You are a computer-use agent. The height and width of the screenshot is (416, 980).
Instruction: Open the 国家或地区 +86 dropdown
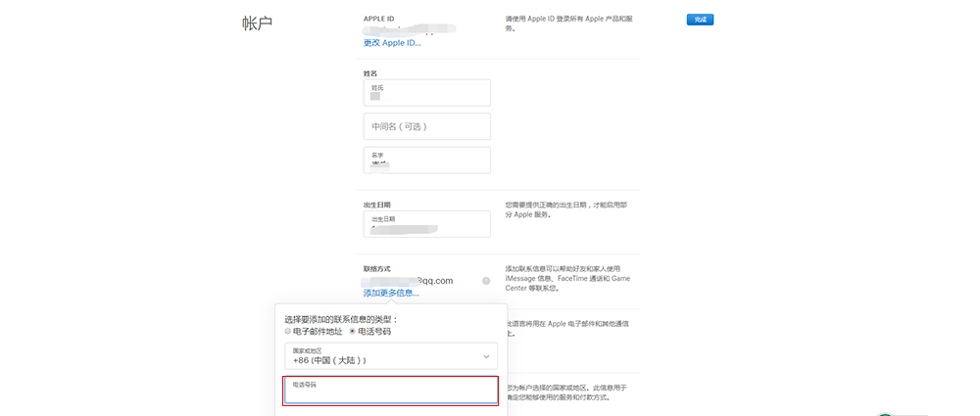click(390, 356)
